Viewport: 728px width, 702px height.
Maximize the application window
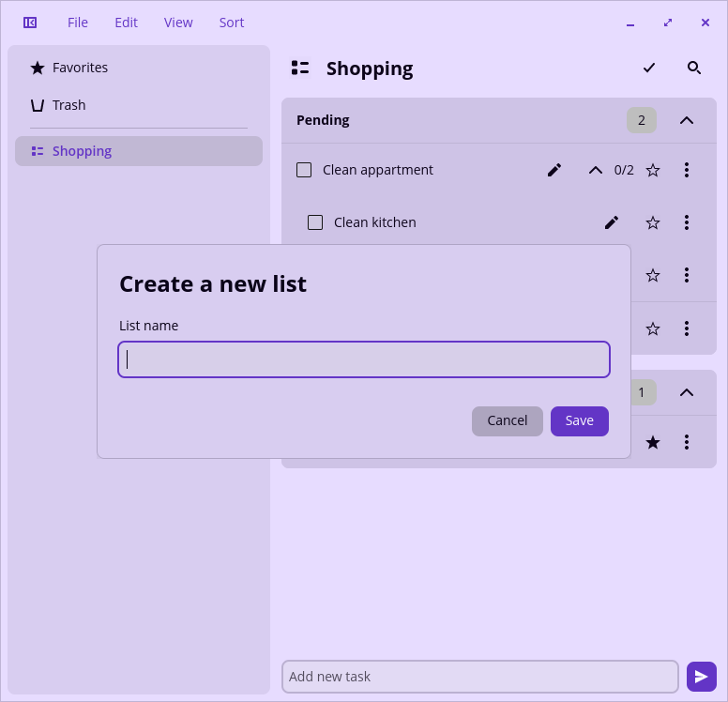(668, 23)
